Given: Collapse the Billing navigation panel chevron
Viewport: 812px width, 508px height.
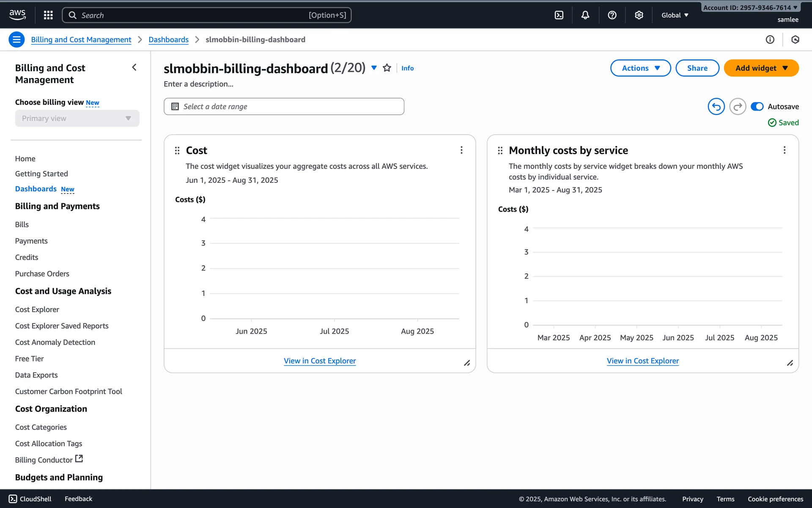Looking at the screenshot, I should 134,68.
